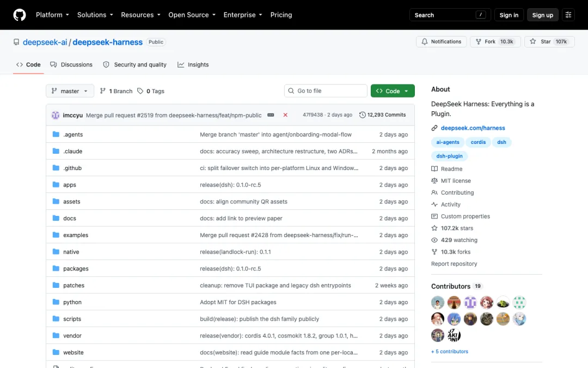Open the deepseek-harness repository link

click(108, 42)
